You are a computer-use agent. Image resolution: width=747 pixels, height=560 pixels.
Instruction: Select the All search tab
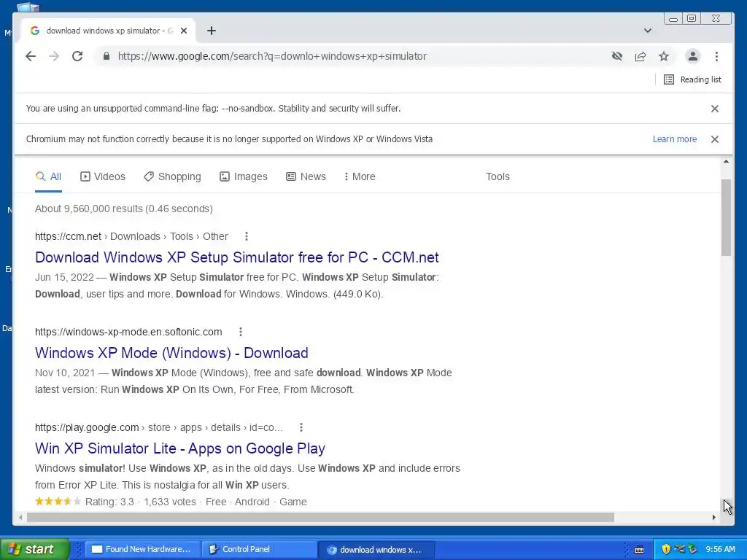point(49,176)
